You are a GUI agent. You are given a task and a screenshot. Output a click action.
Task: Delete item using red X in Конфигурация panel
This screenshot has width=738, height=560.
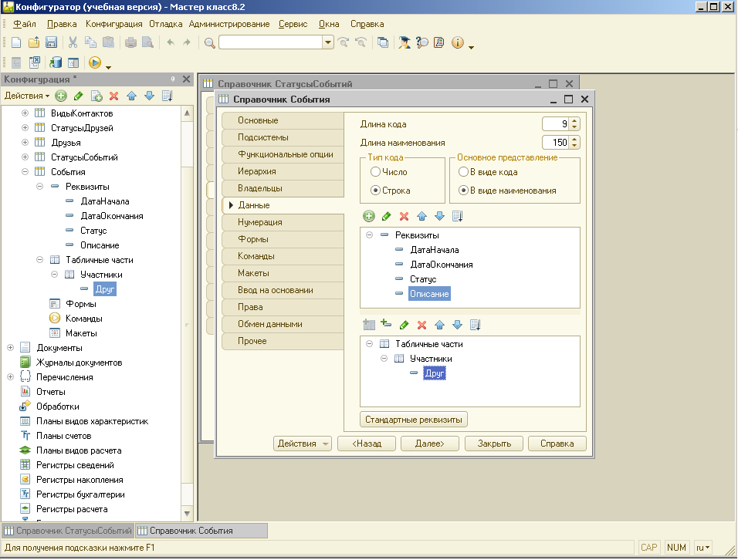click(x=113, y=96)
